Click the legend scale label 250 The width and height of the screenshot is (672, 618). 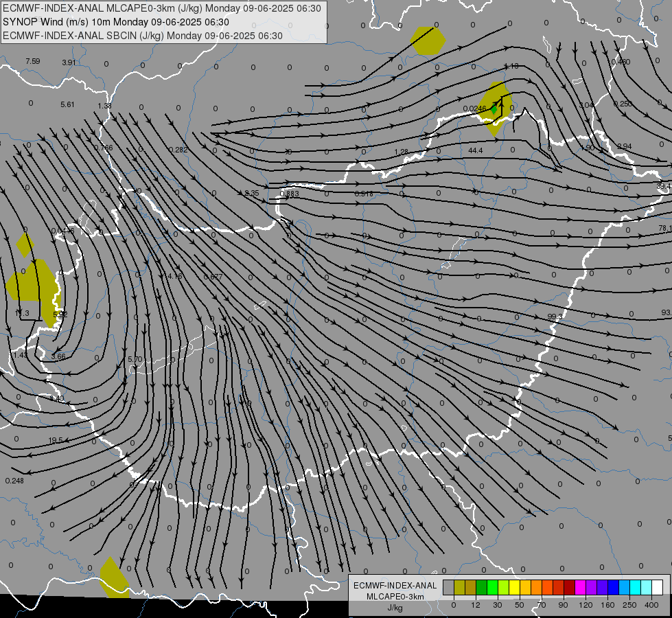click(x=629, y=605)
